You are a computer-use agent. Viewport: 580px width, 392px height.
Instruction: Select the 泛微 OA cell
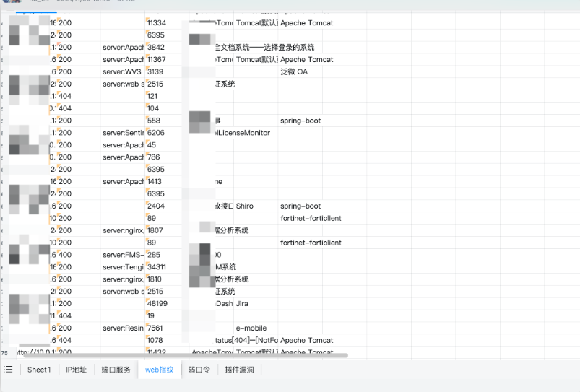tap(300, 71)
